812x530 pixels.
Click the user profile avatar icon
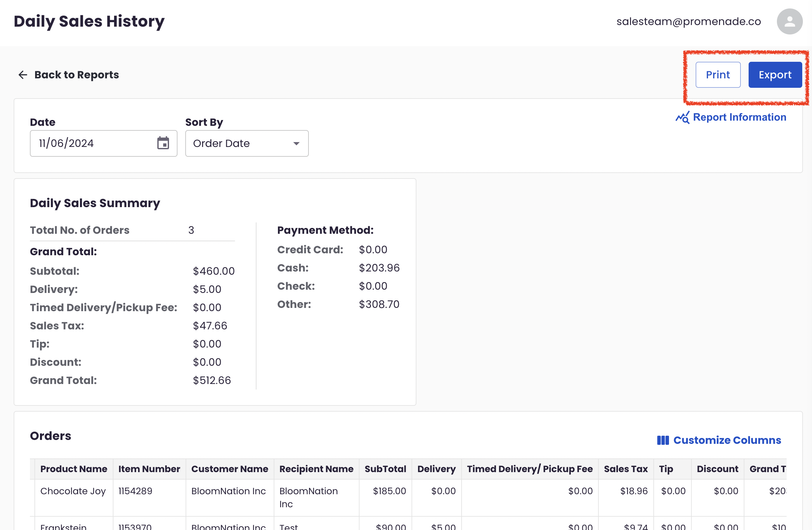[790, 21]
